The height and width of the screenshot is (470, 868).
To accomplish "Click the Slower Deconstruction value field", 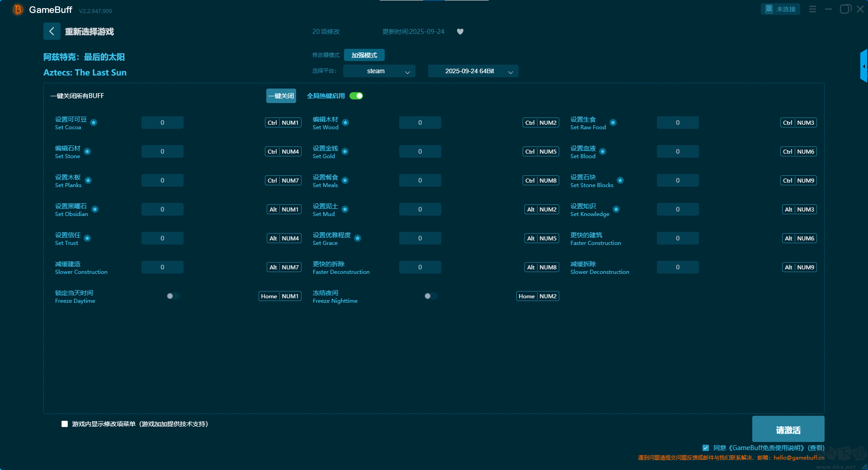I will [x=678, y=267].
